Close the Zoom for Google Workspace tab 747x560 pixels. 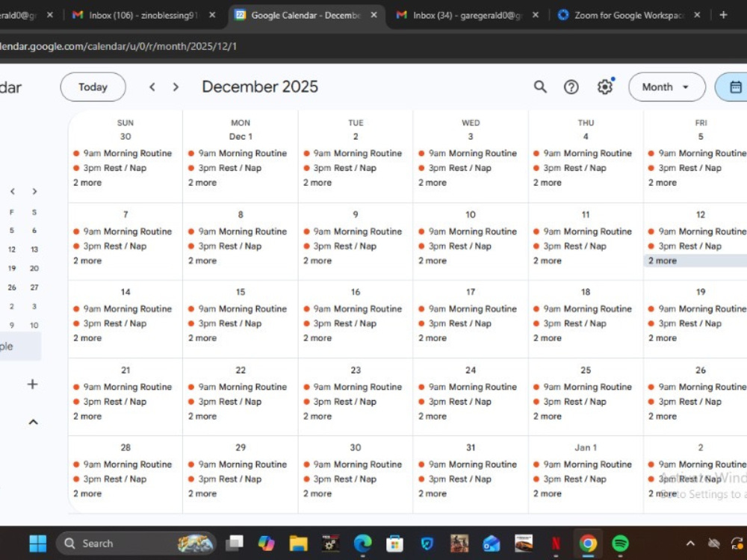coord(697,15)
